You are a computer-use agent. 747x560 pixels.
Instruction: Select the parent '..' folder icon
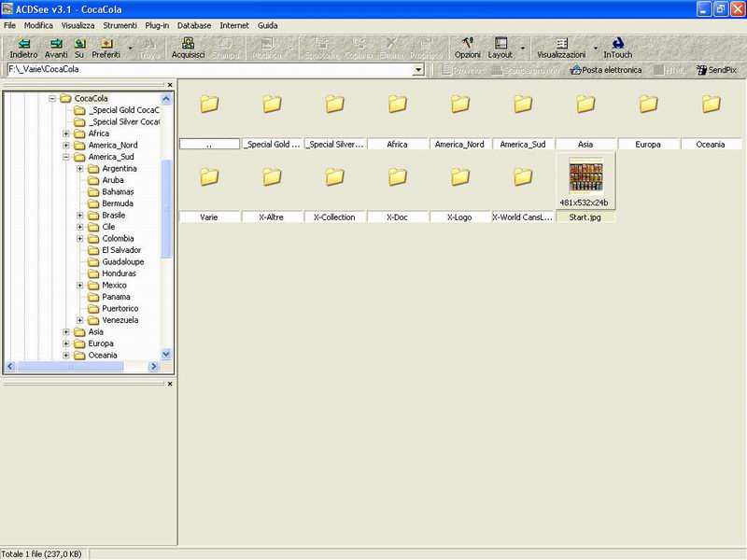[x=209, y=104]
